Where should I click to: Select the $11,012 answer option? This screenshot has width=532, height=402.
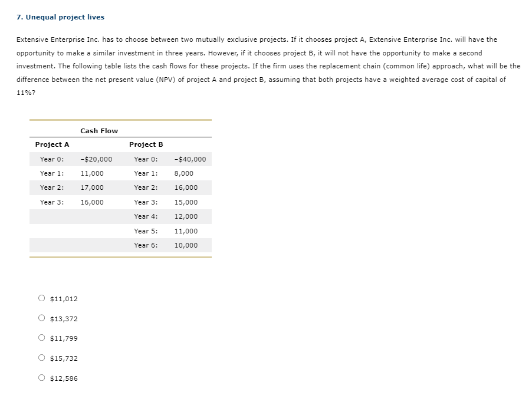tap(41, 298)
